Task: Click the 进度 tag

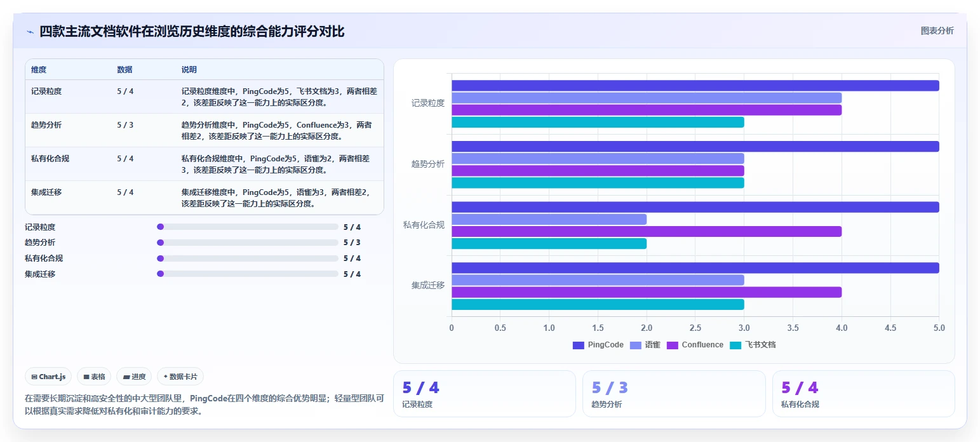Action: coord(134,377)
